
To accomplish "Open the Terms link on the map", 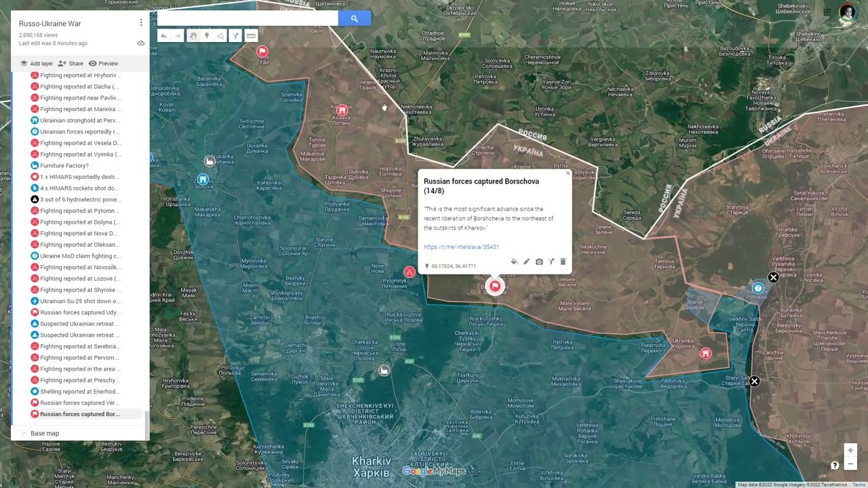I will 859,485.
